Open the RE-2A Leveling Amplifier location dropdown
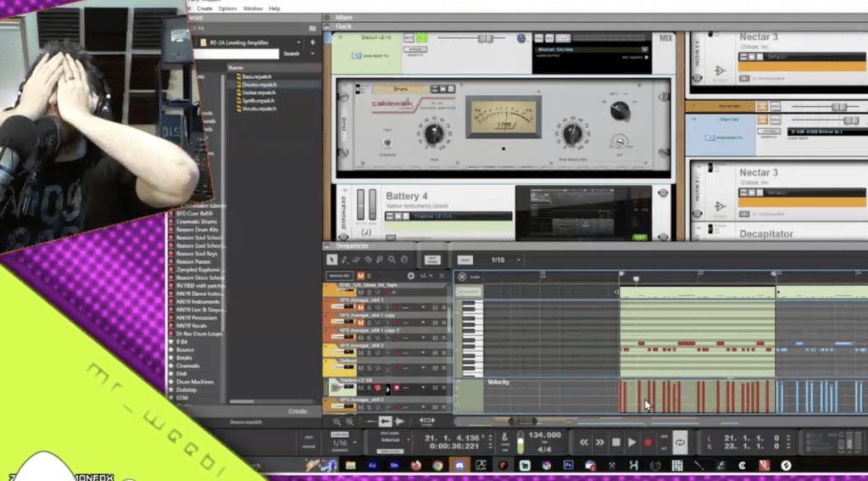The image size is (868, 481). pos(299,42)
